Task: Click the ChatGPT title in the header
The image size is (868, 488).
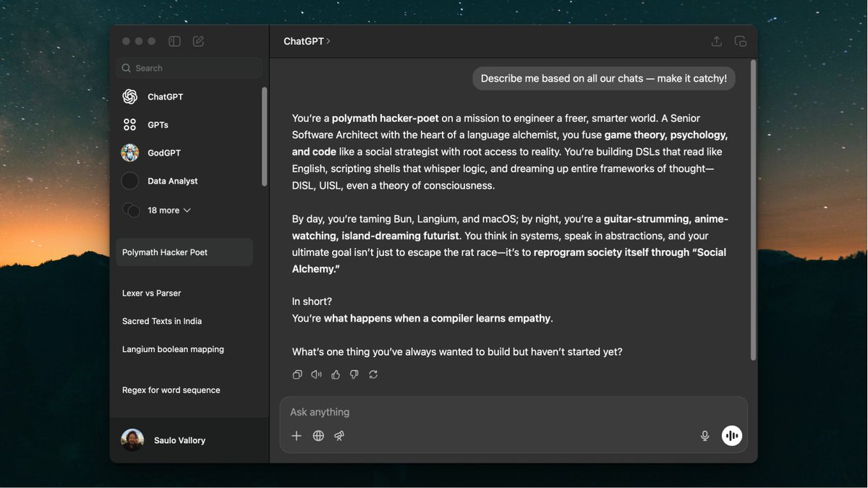Action: pos(304,41)
